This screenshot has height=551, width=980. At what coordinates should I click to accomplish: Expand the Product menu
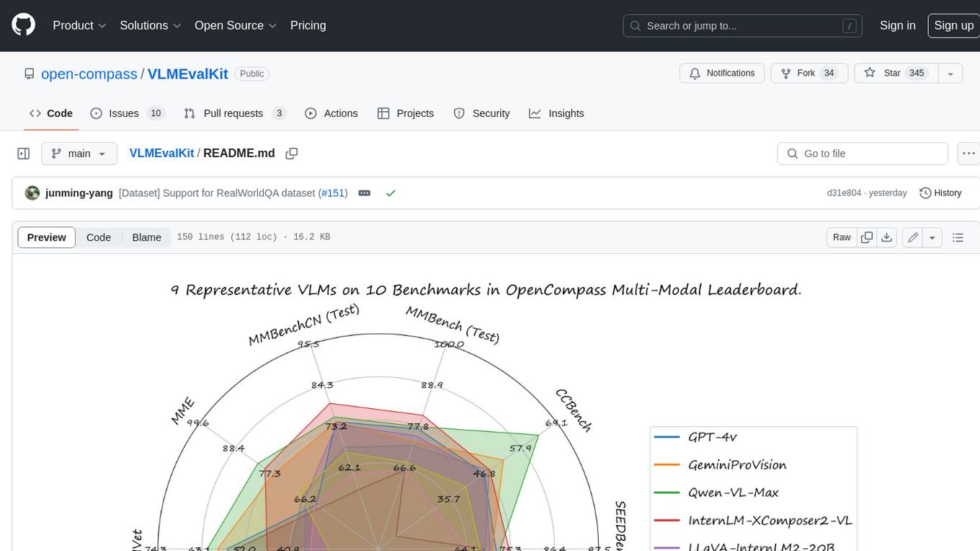point(79,25)
